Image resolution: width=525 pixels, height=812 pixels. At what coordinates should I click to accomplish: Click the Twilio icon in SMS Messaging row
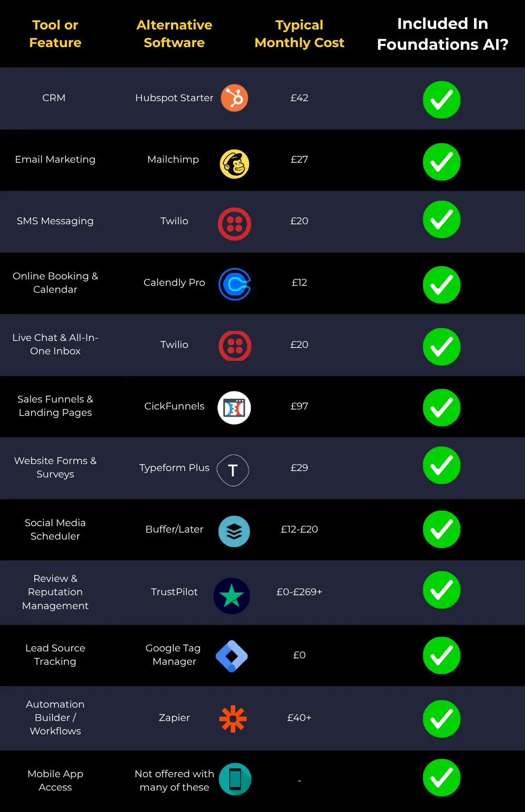point(234,224)
